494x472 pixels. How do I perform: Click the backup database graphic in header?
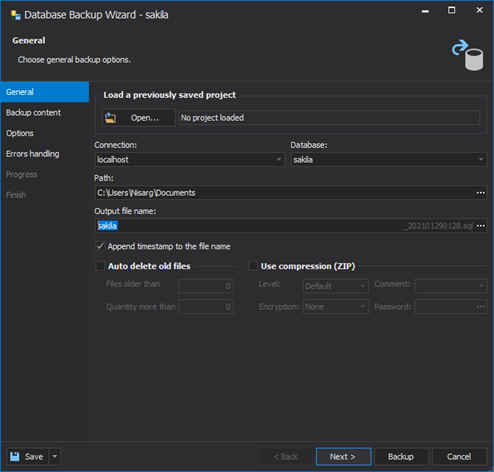[468, 55]
